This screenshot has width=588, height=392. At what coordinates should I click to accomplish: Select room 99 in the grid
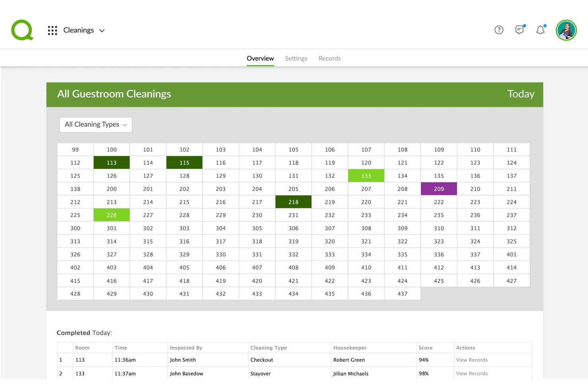[x=75, y=149]
